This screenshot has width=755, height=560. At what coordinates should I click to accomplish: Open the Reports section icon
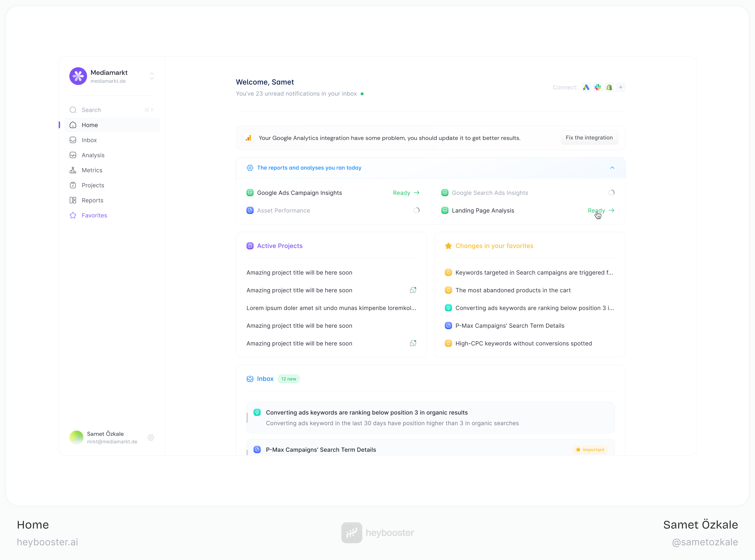point(73,200)
